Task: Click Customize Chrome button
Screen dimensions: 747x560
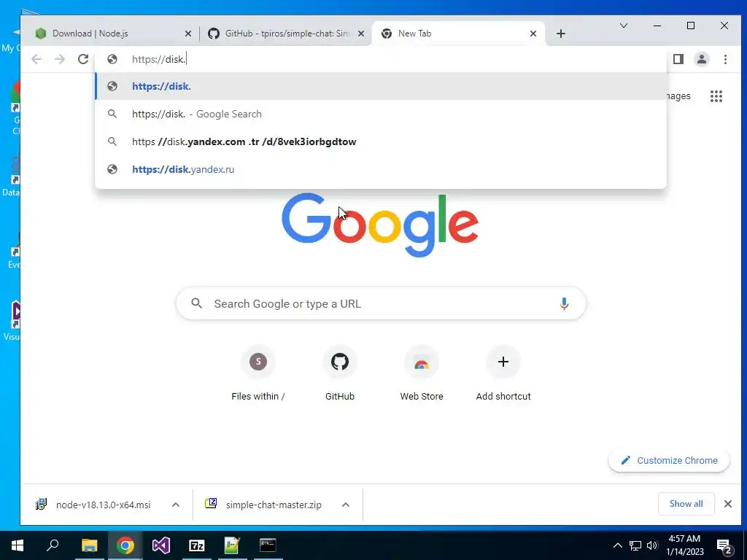Action: [x=669, y=461]
